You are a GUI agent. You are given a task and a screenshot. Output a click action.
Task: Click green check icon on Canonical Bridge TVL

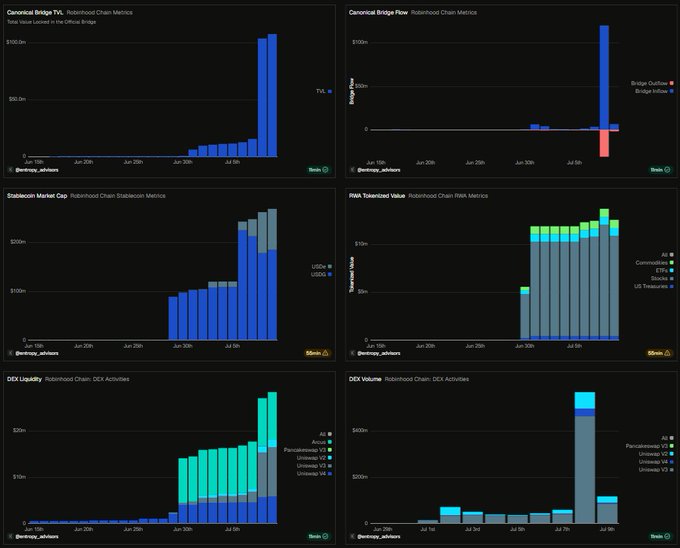pyautogui.click(x=325, y=170)
